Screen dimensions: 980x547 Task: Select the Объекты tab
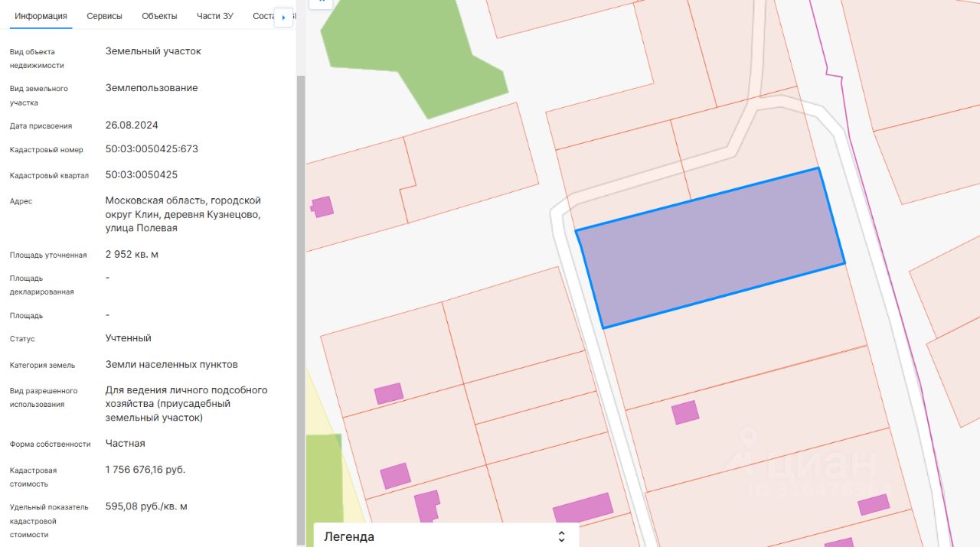[x=159, y=16]
